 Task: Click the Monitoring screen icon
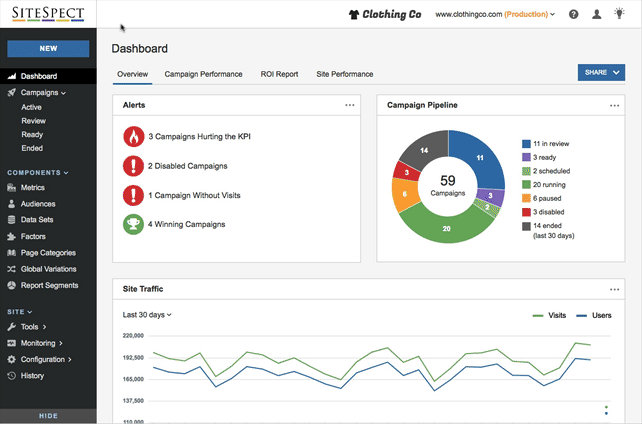pos(11,343)
